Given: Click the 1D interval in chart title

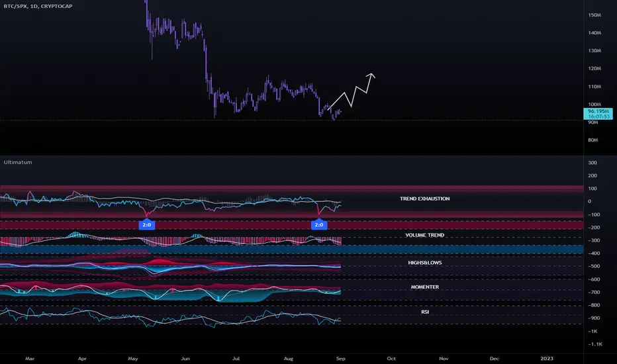Looking at the screenshot, I should tap(34, 6).
